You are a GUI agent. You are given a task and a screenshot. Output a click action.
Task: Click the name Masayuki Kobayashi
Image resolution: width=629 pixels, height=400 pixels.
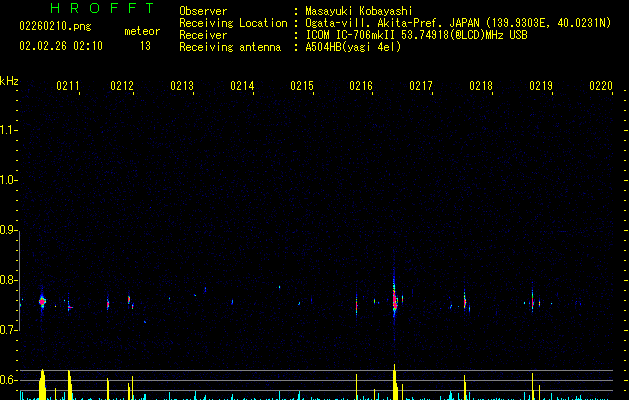[359, 11]
